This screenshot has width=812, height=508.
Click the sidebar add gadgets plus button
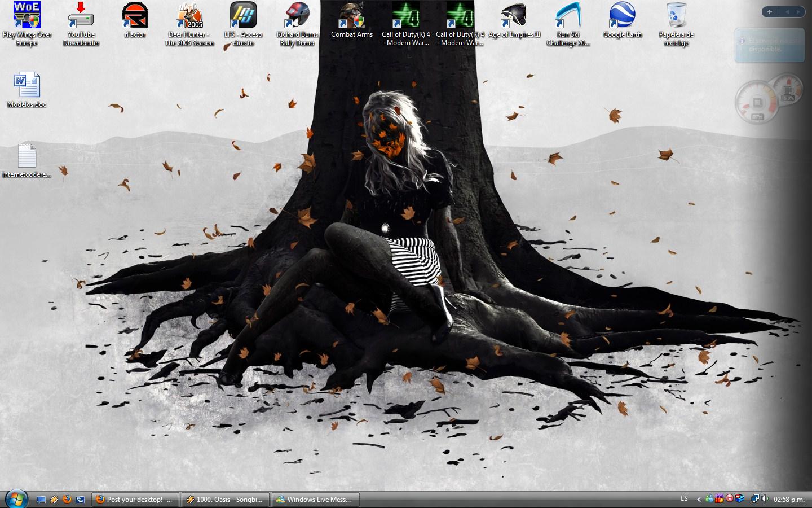(x=770, y=12)
